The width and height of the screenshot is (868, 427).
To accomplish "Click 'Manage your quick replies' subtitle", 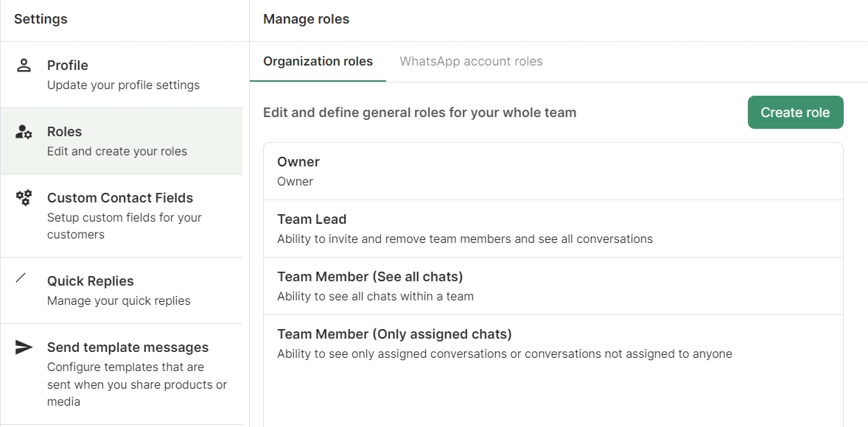I will [119, 301].
